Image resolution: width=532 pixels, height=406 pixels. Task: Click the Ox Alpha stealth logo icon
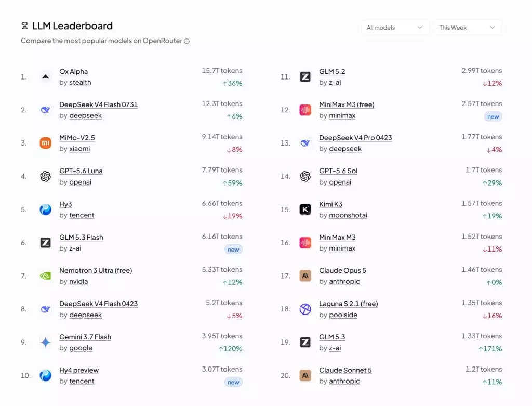click(x=45, y=77)
